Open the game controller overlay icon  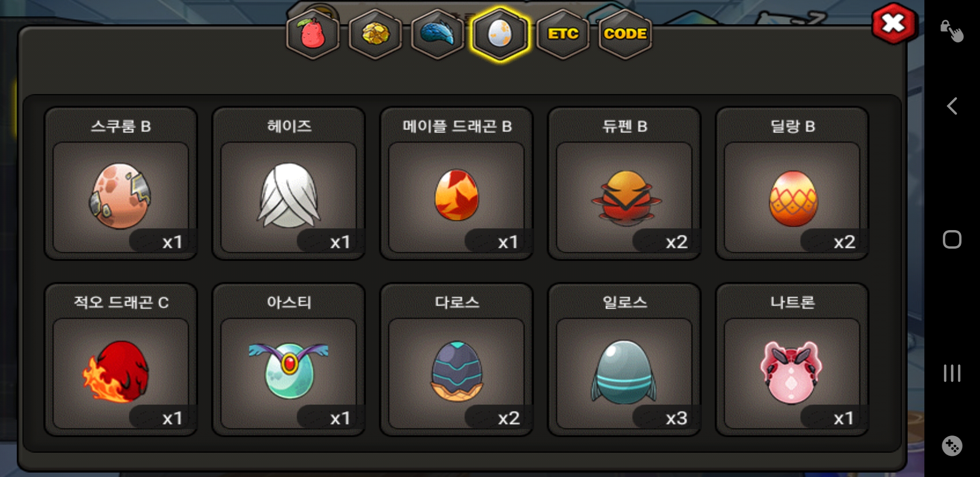pyautogui.click(x=952, y=446)
